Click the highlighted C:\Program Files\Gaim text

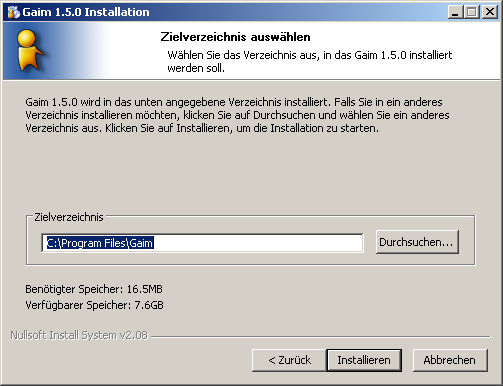[100, 243]
